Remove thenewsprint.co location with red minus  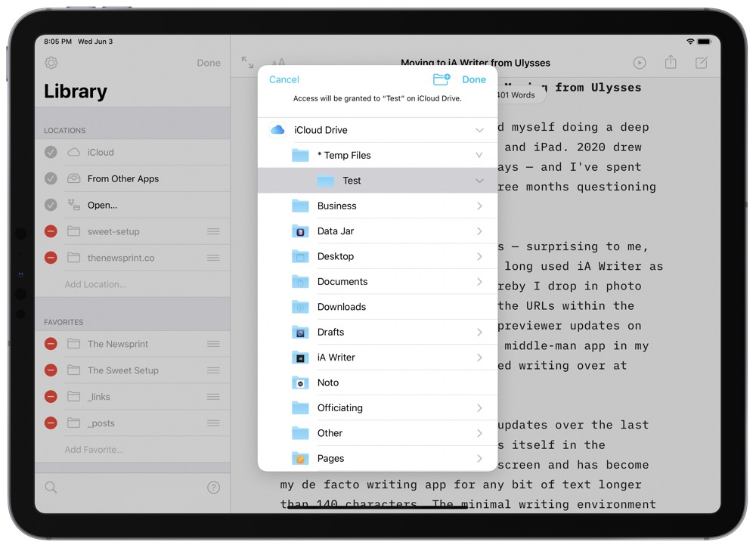click(x=51, y=258)
